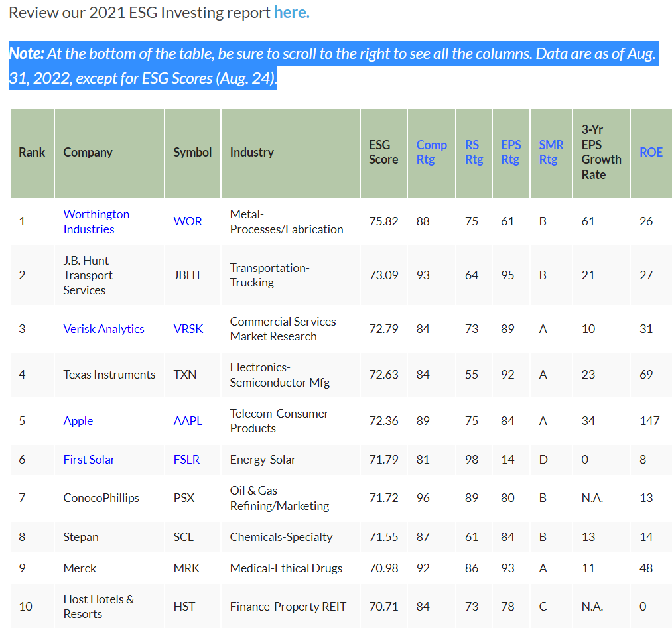Click ESG score 73.09 for J.B. Hunt

(x=383, y=275)
